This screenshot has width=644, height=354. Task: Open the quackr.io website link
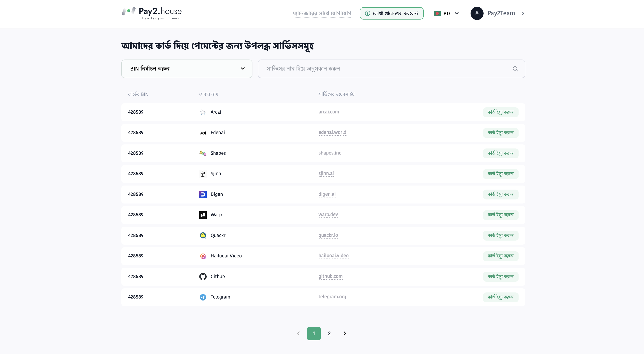[x=328, y=235]
